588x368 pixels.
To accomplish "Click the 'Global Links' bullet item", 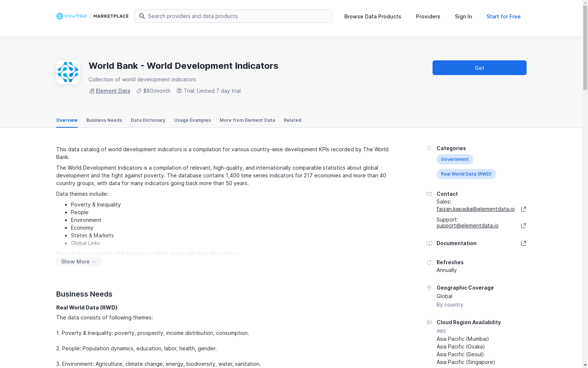I will click(85, 243).
